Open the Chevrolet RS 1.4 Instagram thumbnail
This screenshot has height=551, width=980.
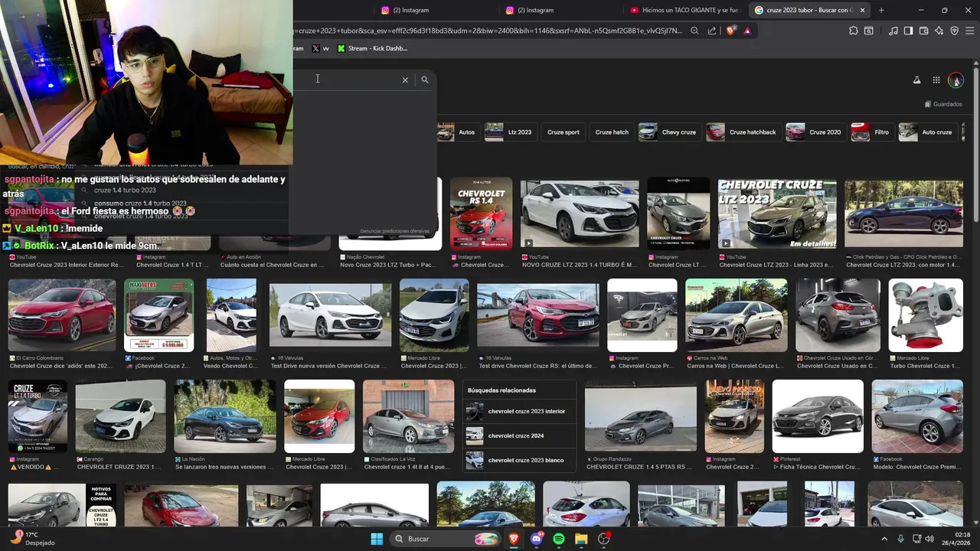(x=481, y=214)
